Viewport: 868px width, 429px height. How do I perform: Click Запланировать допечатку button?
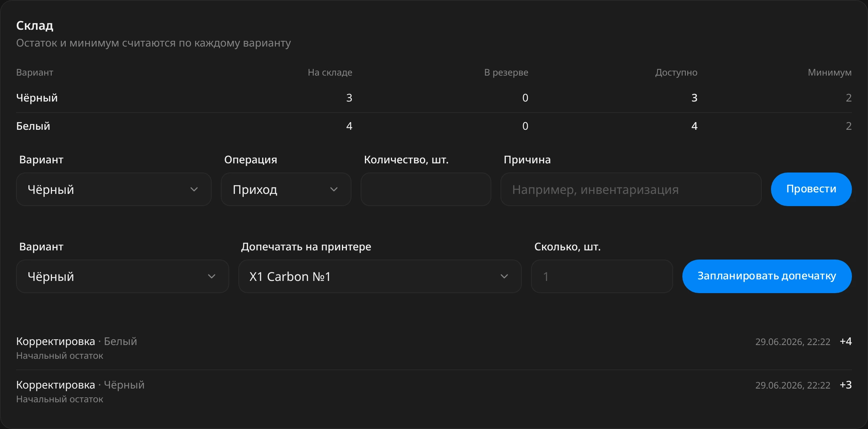point(767,276)
